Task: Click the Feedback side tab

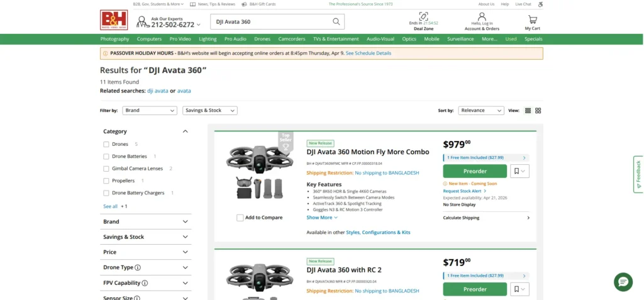Action: click(x=638, y=174)
